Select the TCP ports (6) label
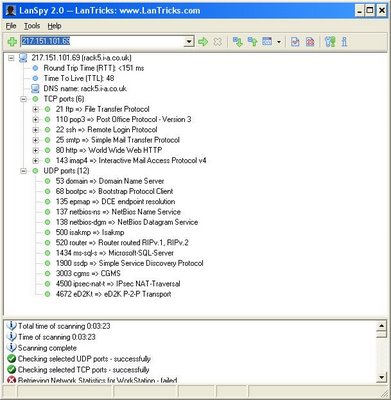 click(64, 99)
